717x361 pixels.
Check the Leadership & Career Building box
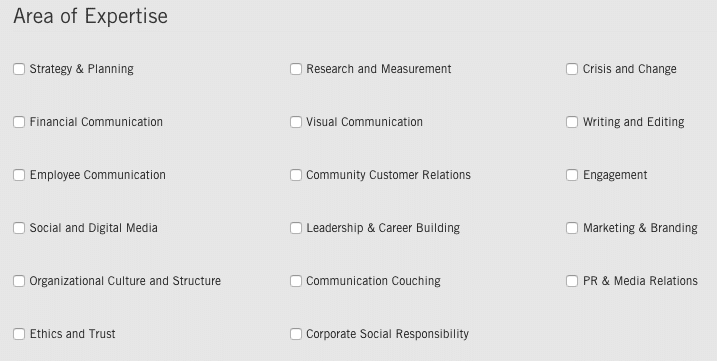pos(296,228)
